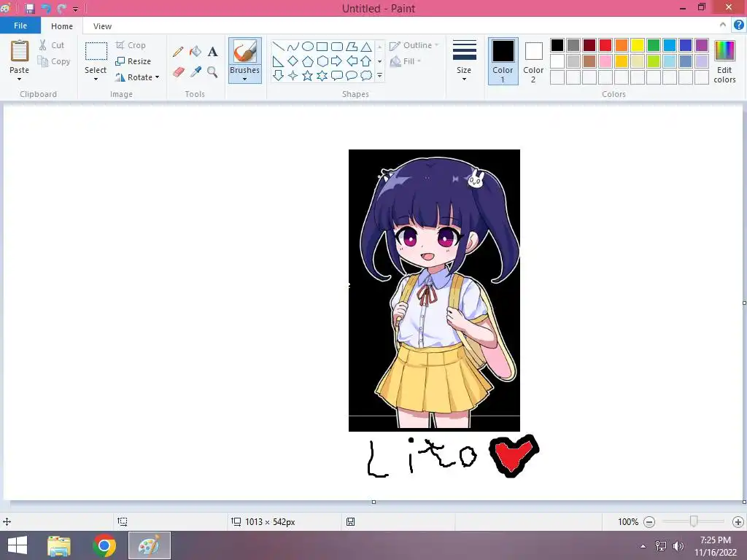
Task: Choose the Pentagon shape
Action: pyautogui.click(x=308, y=61)
